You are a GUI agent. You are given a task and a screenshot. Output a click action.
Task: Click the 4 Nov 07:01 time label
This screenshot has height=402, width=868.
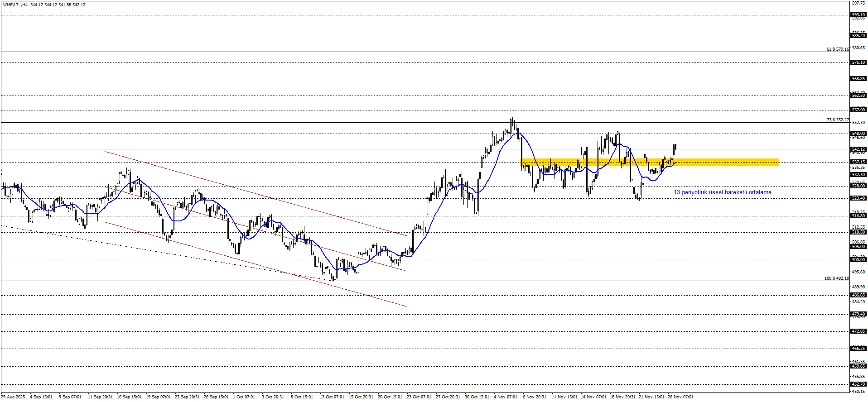[x=506, y=397]
